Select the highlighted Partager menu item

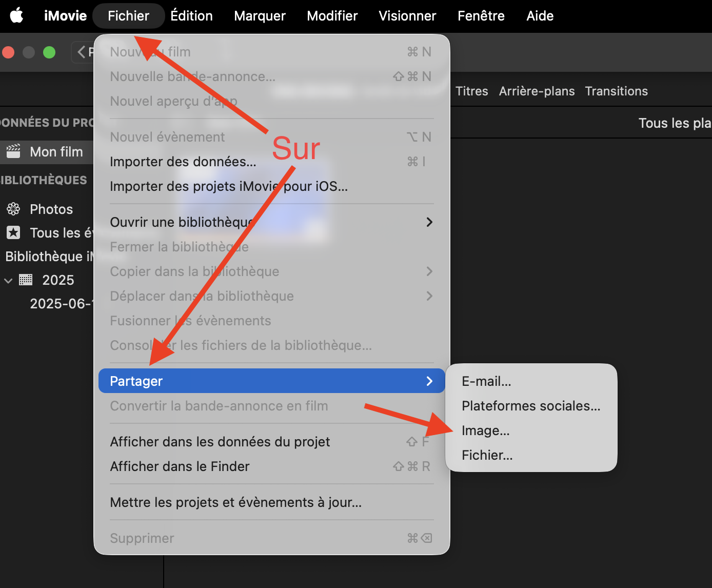(272, 381)
